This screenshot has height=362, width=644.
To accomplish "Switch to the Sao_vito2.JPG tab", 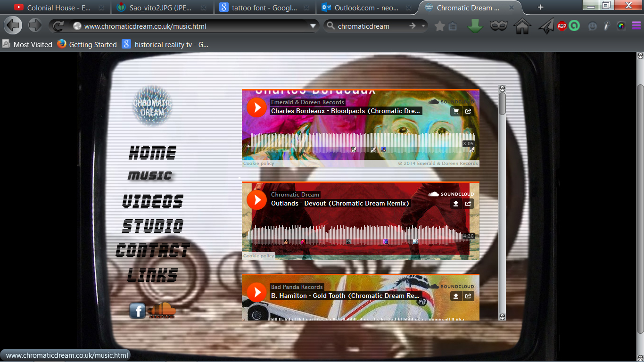I will coord(161,8).
